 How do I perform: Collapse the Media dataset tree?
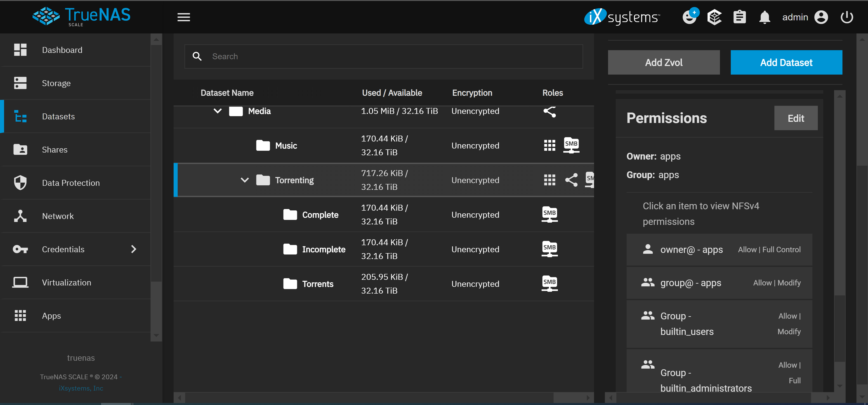point(217,111)
